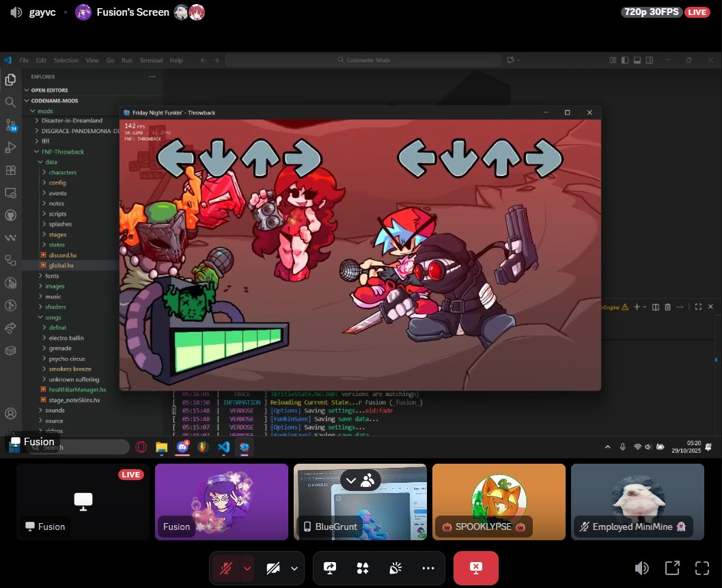This screenshot has height=588, width=722.
Task: Expand the psycho circus song folder
Action: (x=66, y=359)
